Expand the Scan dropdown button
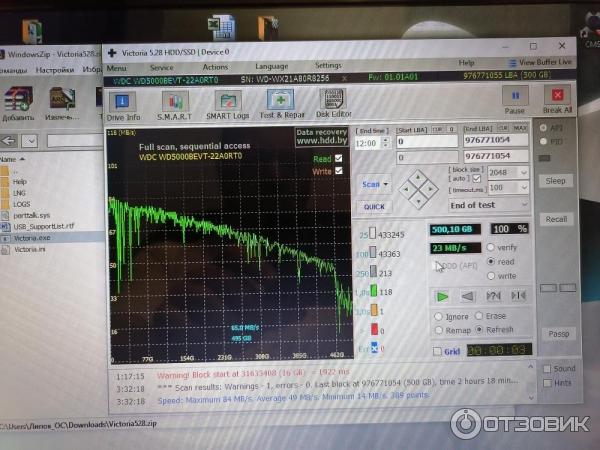 [375, 184]
